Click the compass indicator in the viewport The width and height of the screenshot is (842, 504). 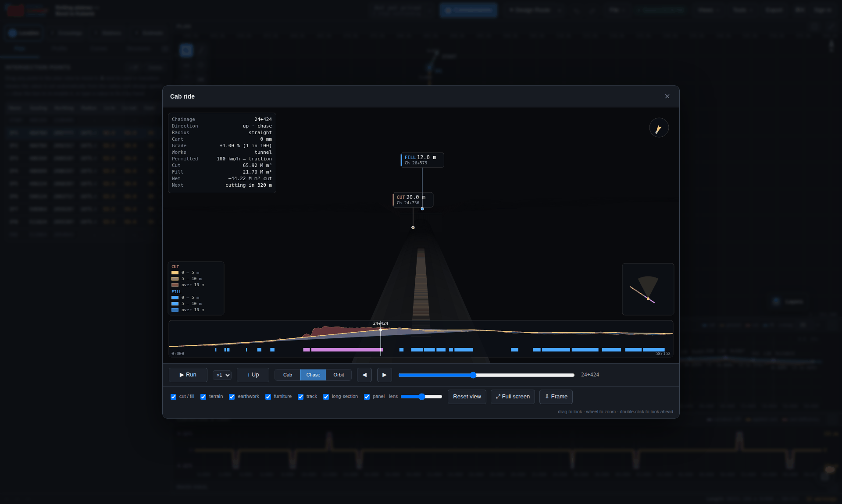659,128
